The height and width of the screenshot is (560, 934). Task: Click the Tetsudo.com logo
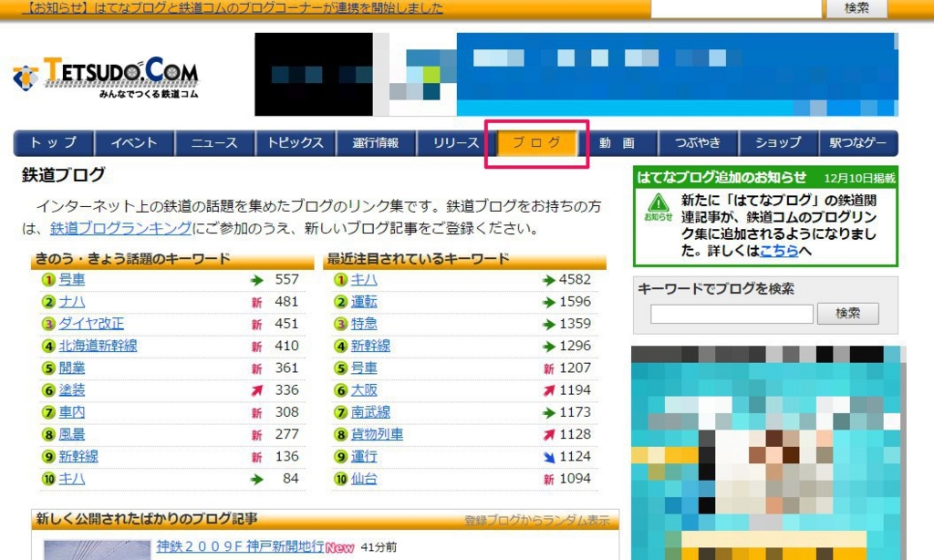point(106,78)
